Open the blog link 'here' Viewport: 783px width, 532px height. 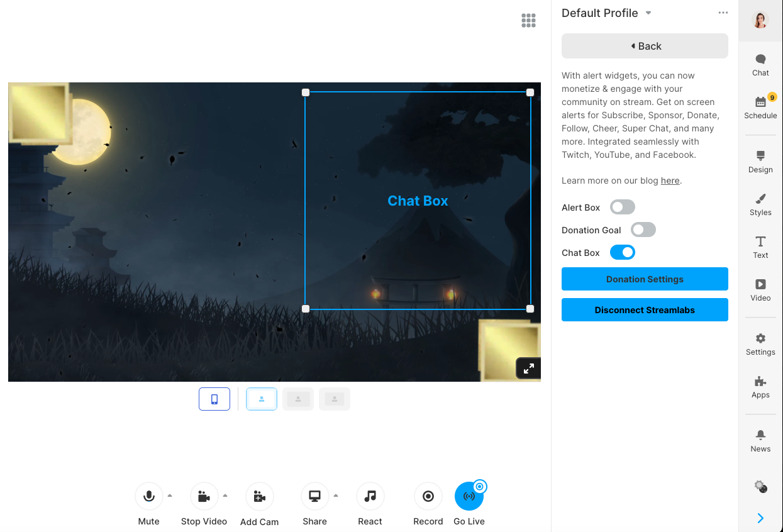pyautogui.click(x=670, y=180)
